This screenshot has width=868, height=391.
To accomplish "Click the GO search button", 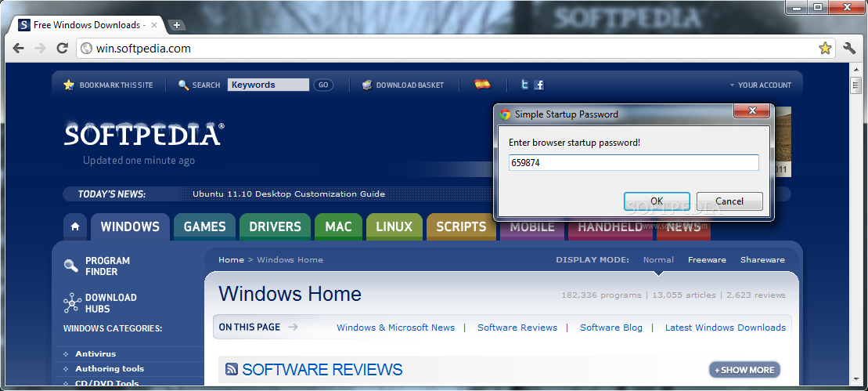I will click(323, 85).
